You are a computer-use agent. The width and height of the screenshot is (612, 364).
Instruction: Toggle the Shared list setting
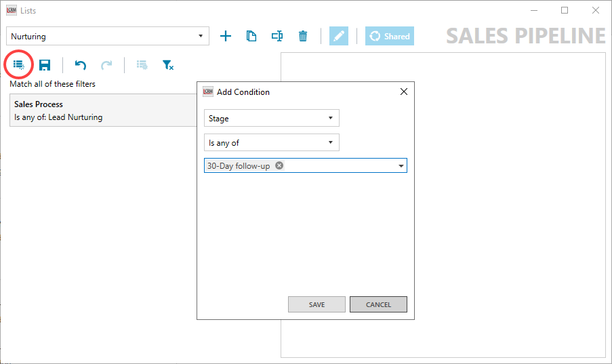tap(390, 36)
